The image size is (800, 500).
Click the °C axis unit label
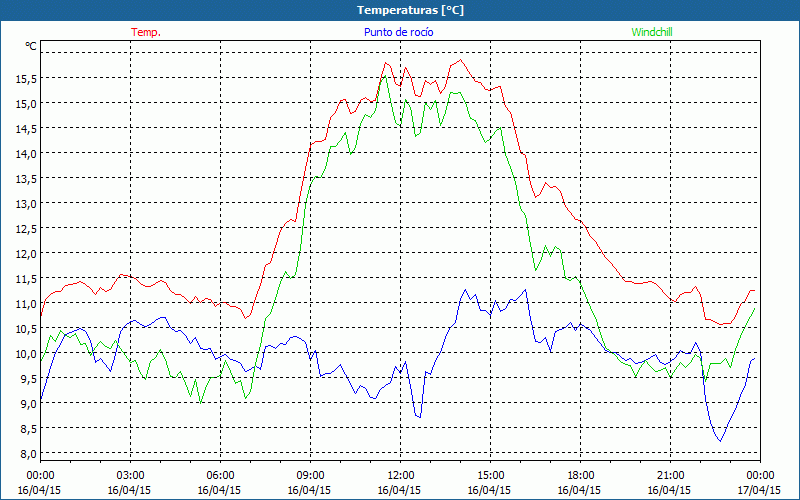[x=31, y=46]
